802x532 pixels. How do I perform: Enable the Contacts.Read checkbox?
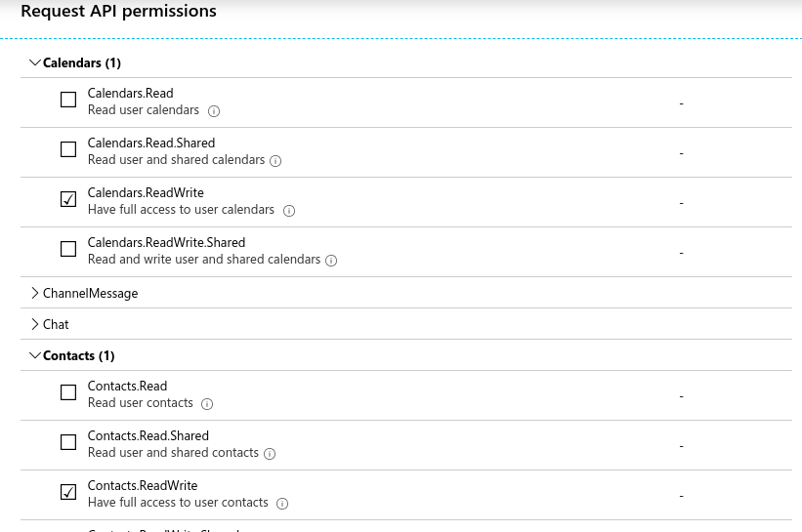68,392
